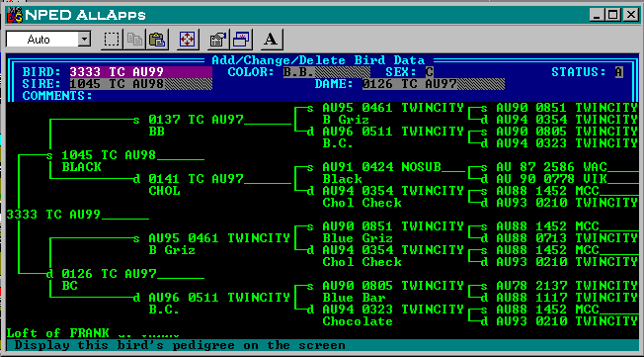Click 'BB' under 0137 TC AU97

point(156,132)
